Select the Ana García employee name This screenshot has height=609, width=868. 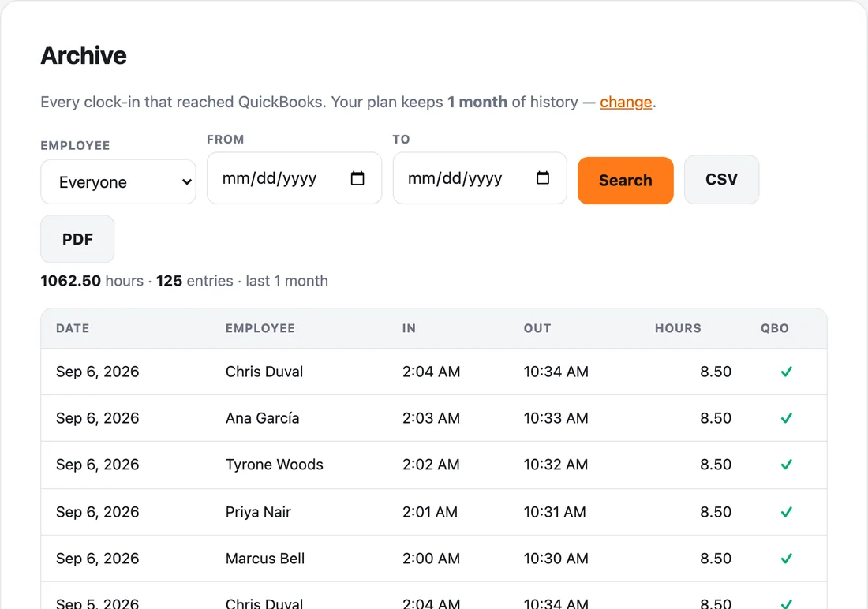pos(263,418)
